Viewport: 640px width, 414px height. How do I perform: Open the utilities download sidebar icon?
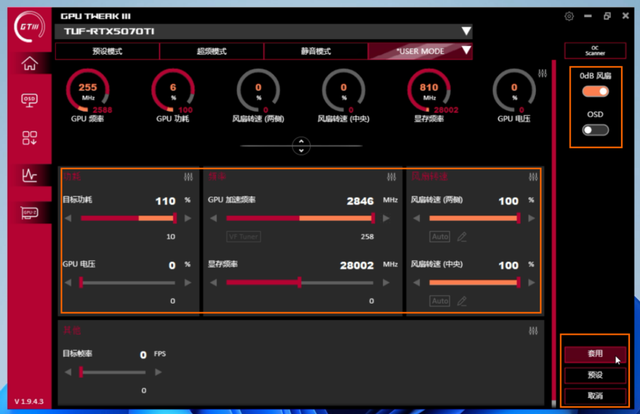29,138
